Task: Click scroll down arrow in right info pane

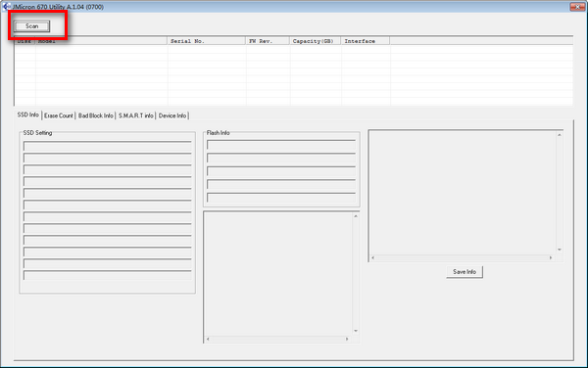Action: click(560, 250)
